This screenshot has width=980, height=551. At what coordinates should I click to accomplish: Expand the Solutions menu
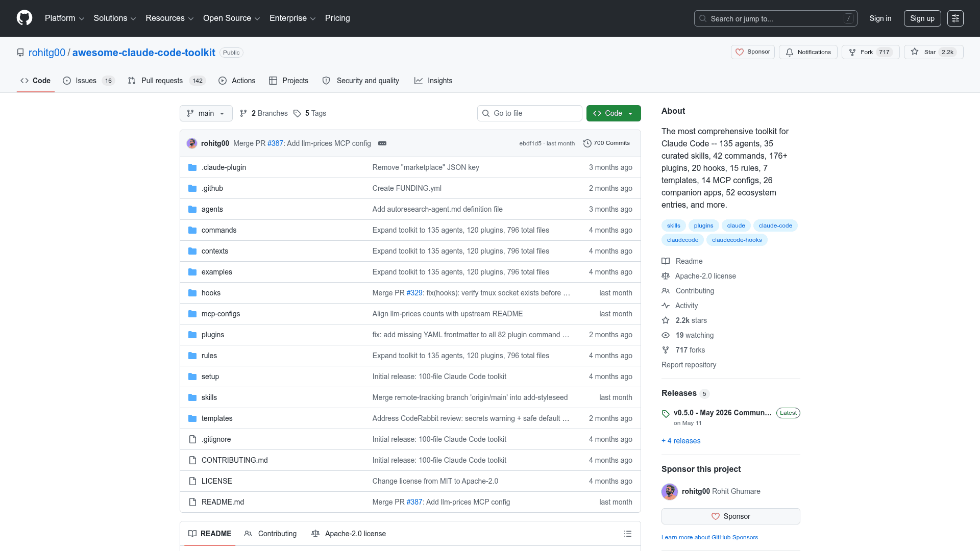click(115, 18)
